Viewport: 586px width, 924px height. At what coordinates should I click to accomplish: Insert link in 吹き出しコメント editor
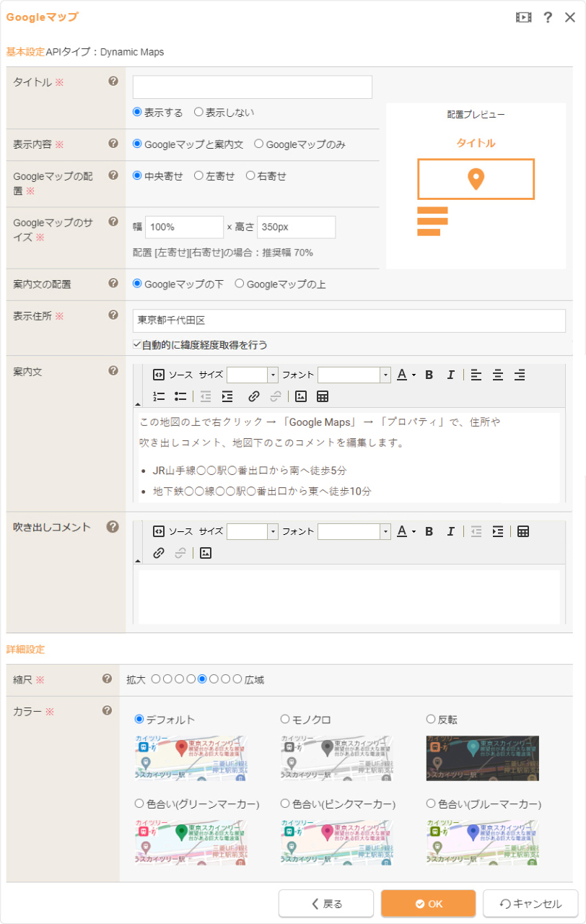pos(159,553)
